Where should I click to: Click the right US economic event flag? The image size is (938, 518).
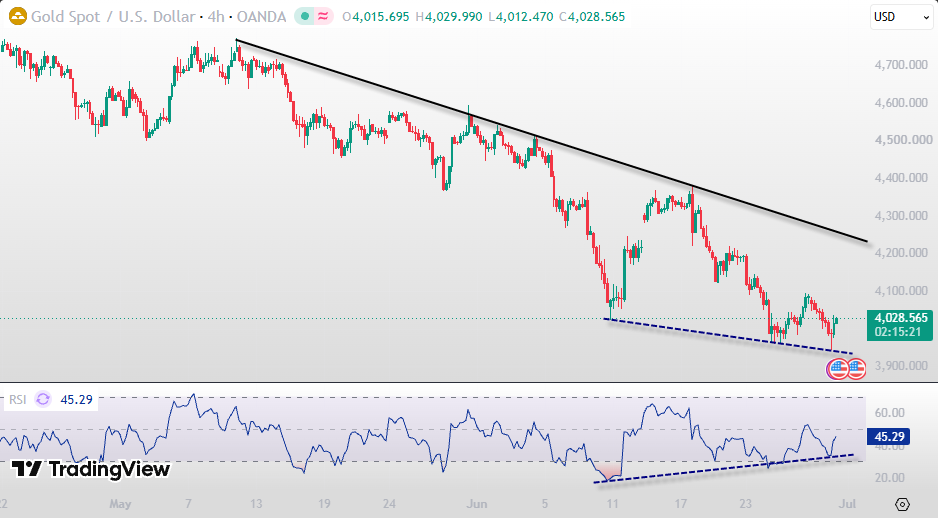click(x=857, y=369)
